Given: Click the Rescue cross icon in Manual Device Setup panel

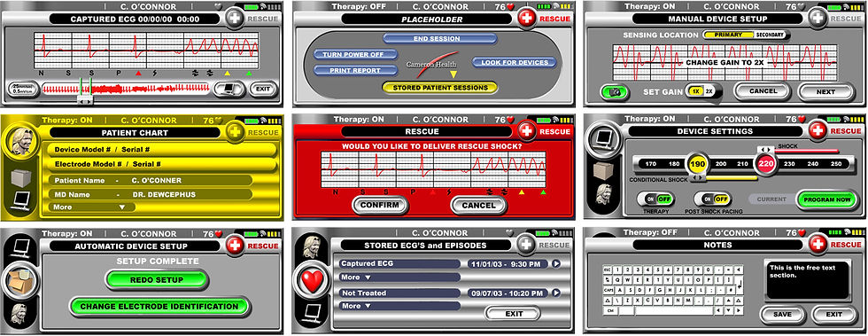Looking at the screenshot, I should point(818,19).
